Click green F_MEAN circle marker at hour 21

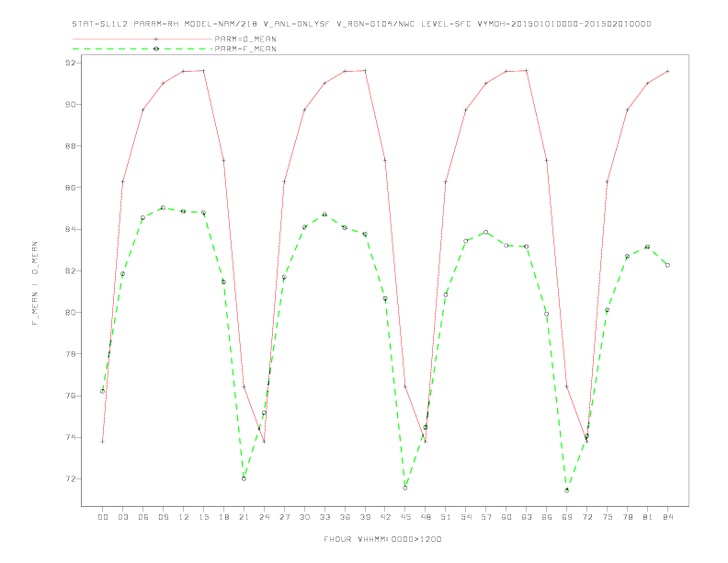[244, 478]
